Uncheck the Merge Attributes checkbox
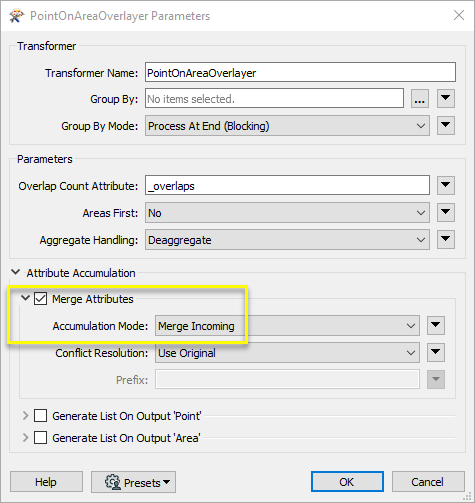475x503 pixels. pyautogui.click(x=40, y=299)
